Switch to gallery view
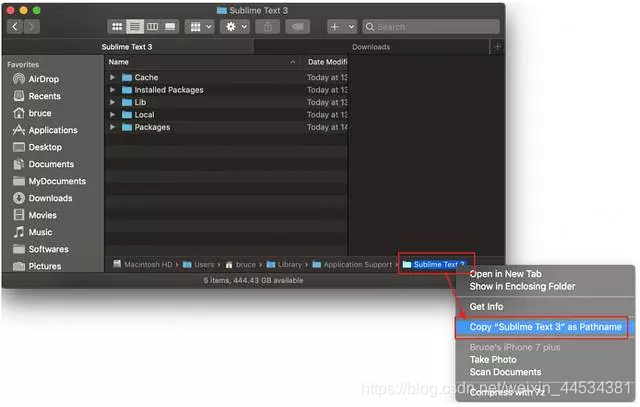Image resolution: width=640 pixels, height=407 pixels. 170,27
